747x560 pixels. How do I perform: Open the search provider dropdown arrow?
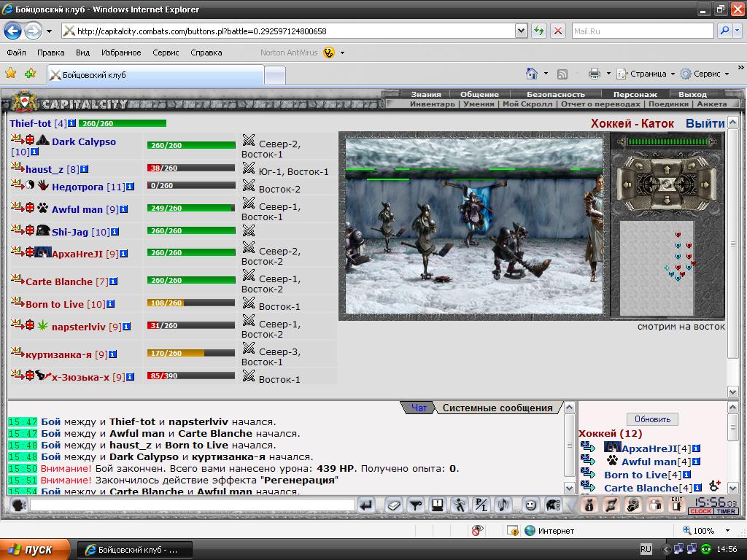coord(738,31)
